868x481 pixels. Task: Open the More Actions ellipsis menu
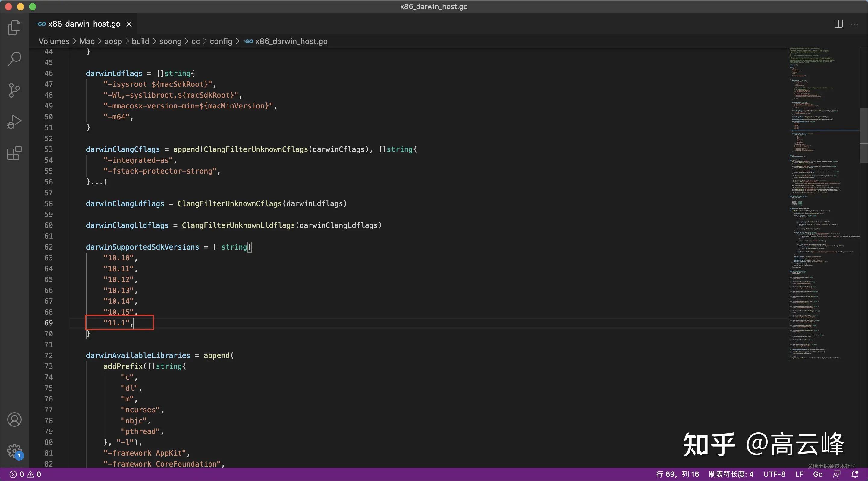tap(854, 24)
